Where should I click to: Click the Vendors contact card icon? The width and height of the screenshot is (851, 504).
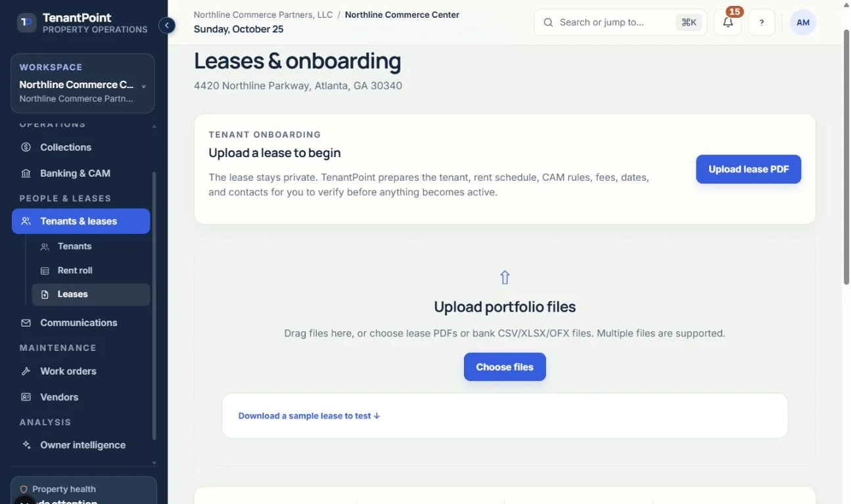[x=26, y=397]
